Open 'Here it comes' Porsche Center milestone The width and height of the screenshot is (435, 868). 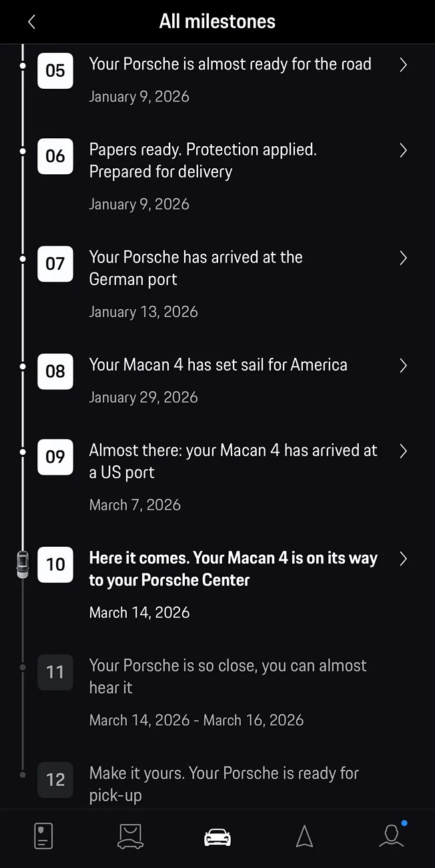click(x=233, y=569)
